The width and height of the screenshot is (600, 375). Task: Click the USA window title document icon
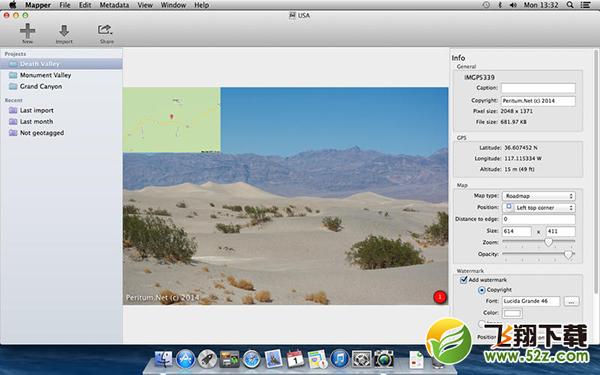click(x=292, y=15)
